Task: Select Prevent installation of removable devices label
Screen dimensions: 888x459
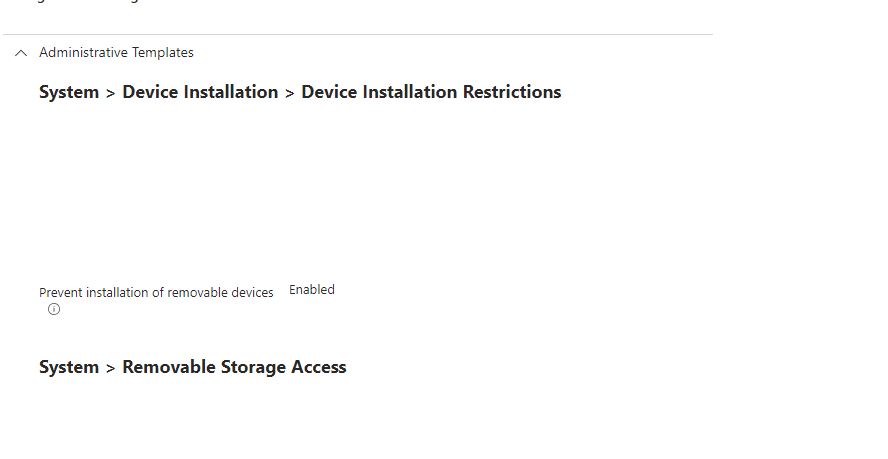Action: pos(156,292)
